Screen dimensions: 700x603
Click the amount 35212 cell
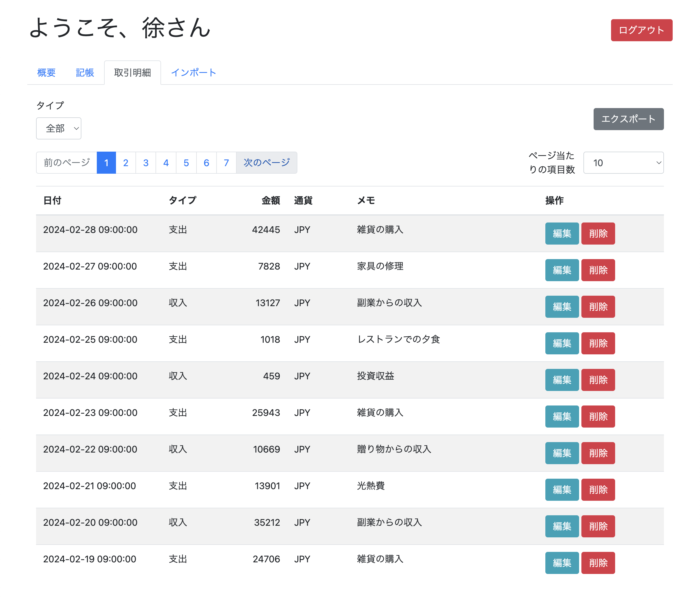tap(267, 523)
